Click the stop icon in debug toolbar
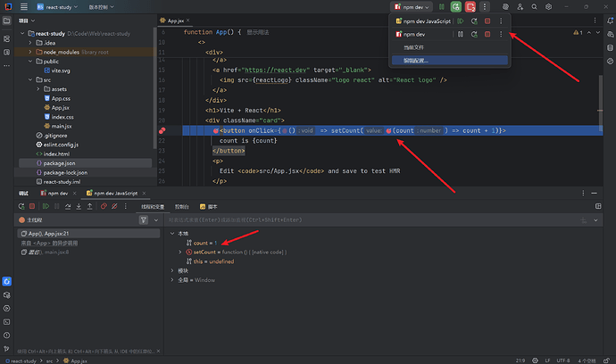 point(32,206)
